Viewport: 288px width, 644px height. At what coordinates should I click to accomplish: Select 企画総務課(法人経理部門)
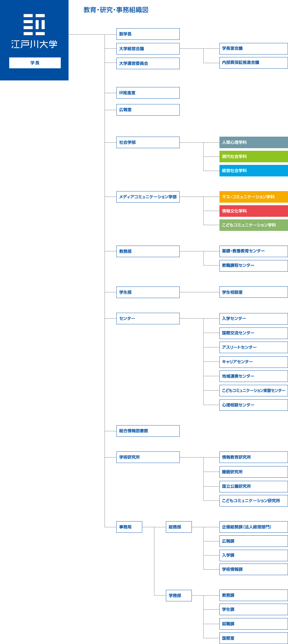tap(254, 527)
